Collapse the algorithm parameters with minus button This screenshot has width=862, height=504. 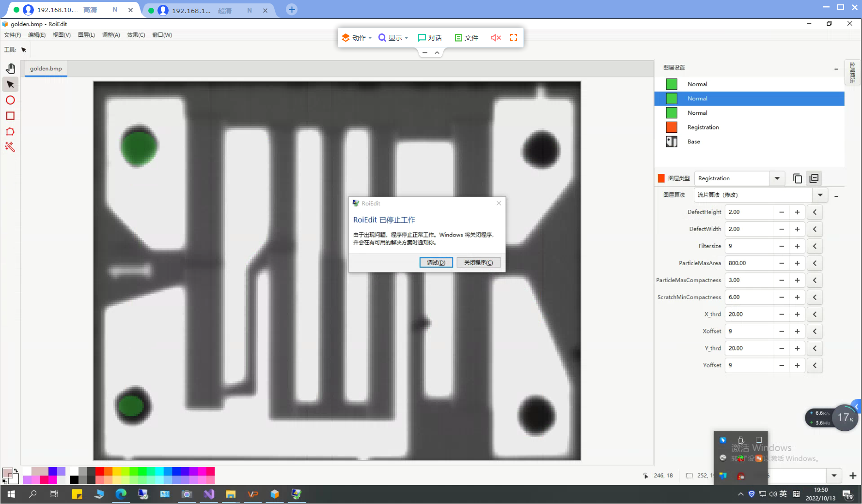point(836,196)
